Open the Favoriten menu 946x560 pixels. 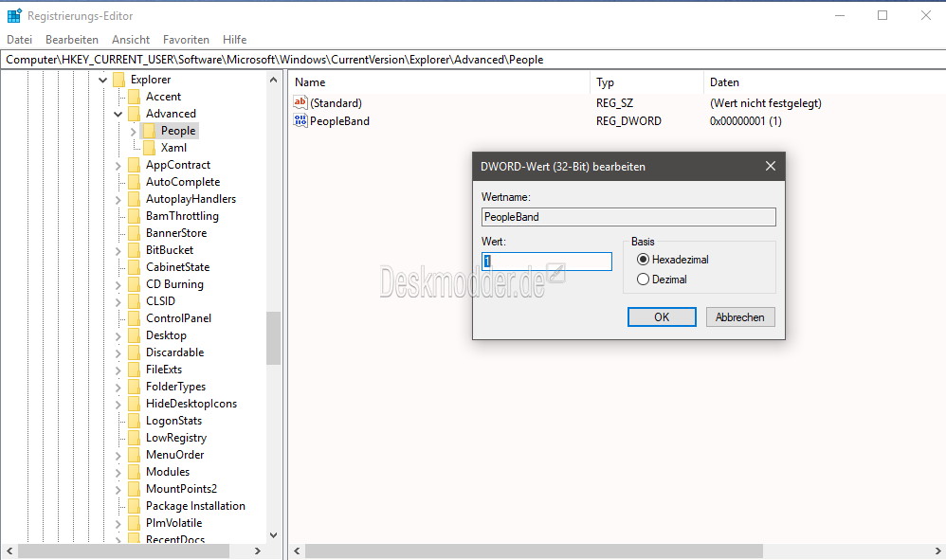pyautogui.click(x=186, y=39)
